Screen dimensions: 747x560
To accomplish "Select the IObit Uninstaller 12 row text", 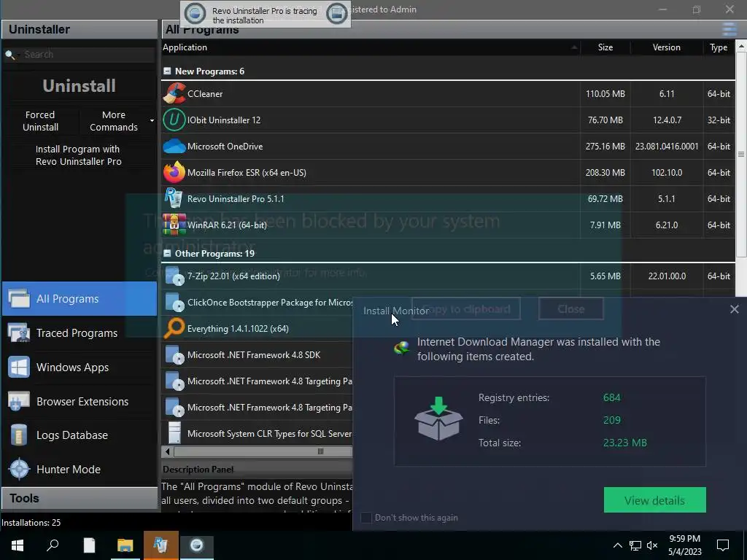I will (x=224, y=120).
